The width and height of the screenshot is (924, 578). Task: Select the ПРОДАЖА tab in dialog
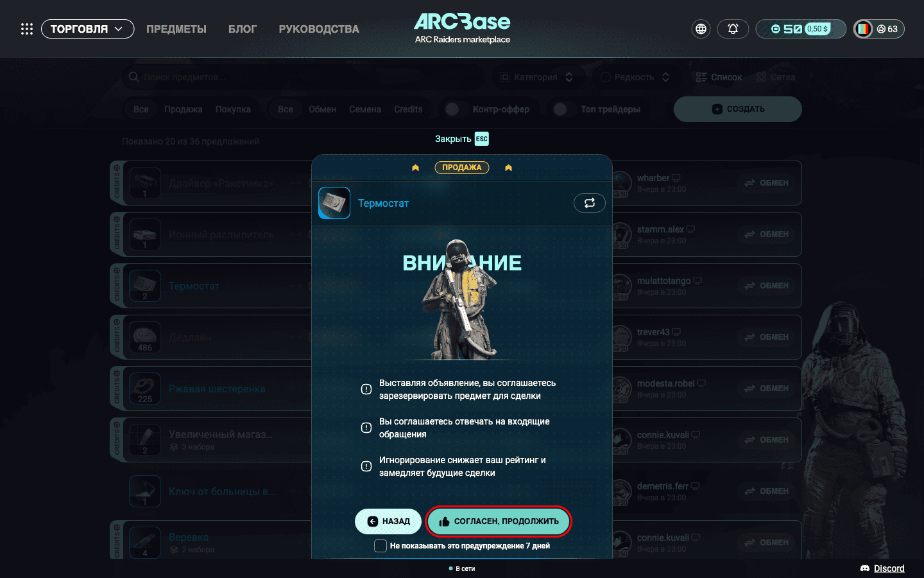462,168
